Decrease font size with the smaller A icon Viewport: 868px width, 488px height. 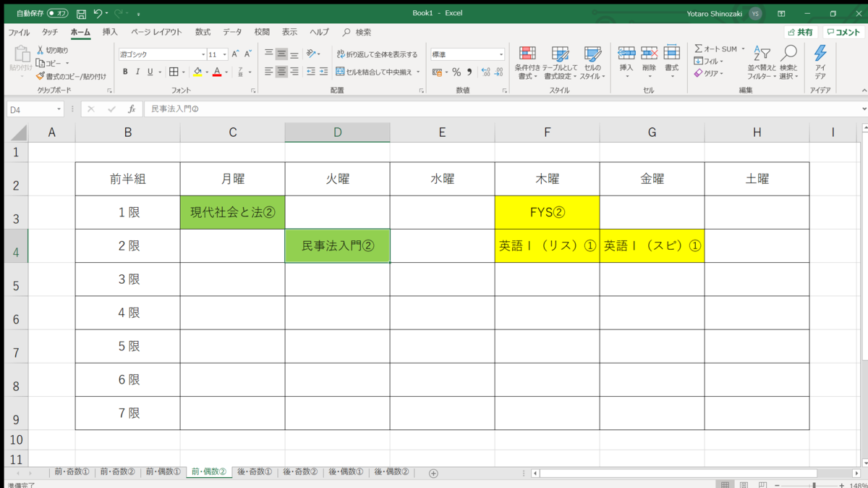tap(247, 54)
